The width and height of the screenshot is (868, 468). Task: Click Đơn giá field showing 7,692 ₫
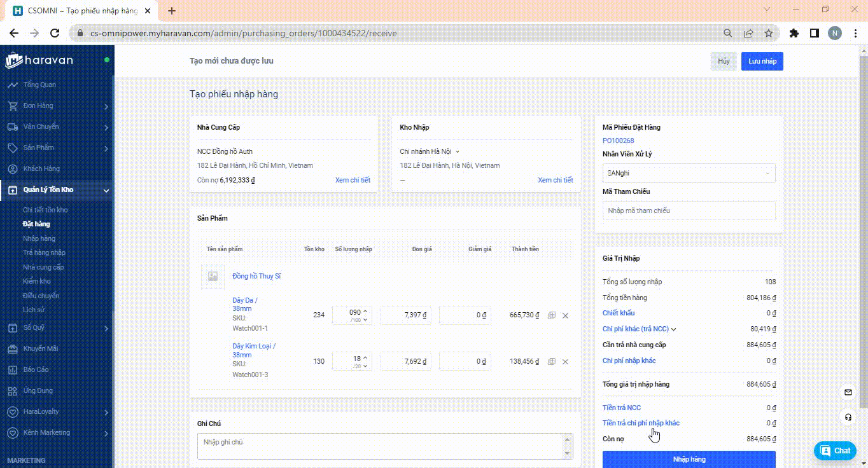point(405,361)
